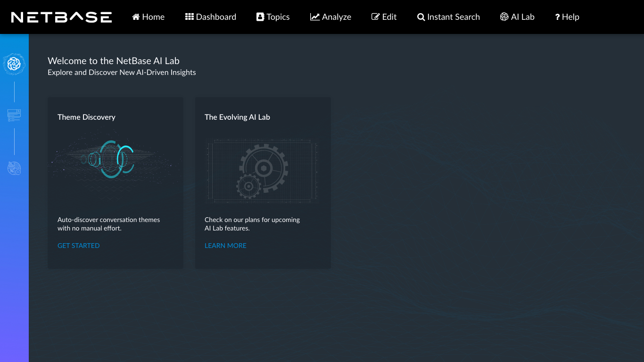Image resolution: width=644 pixels, height=362 pixels.
Task: Click the Theme Discovery card title
Action: (86, 117)
